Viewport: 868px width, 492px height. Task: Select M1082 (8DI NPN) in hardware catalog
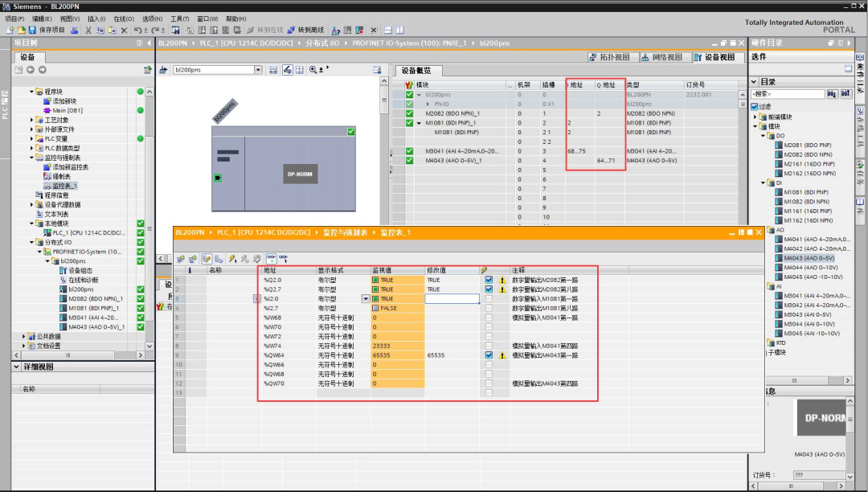807,202
